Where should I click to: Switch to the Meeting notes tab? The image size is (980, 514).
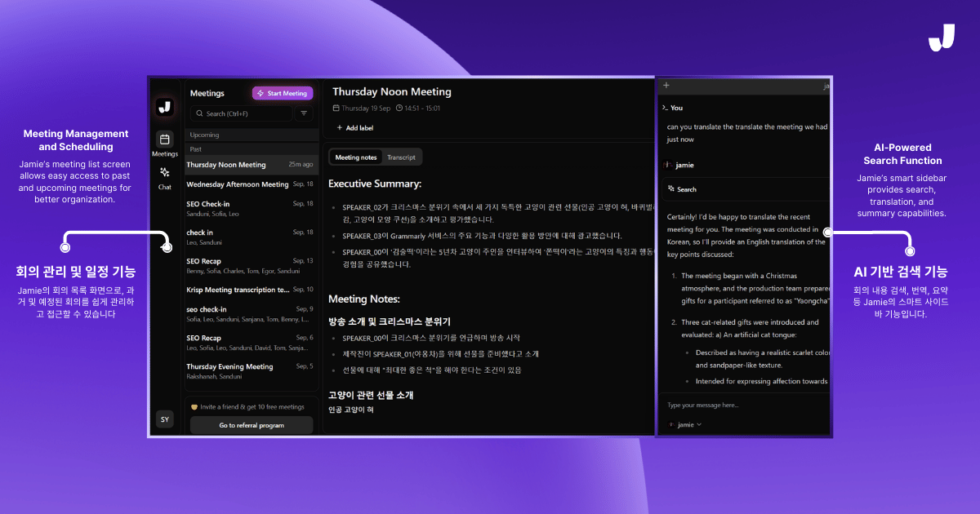pyautogui.click(x=356, y=157)
